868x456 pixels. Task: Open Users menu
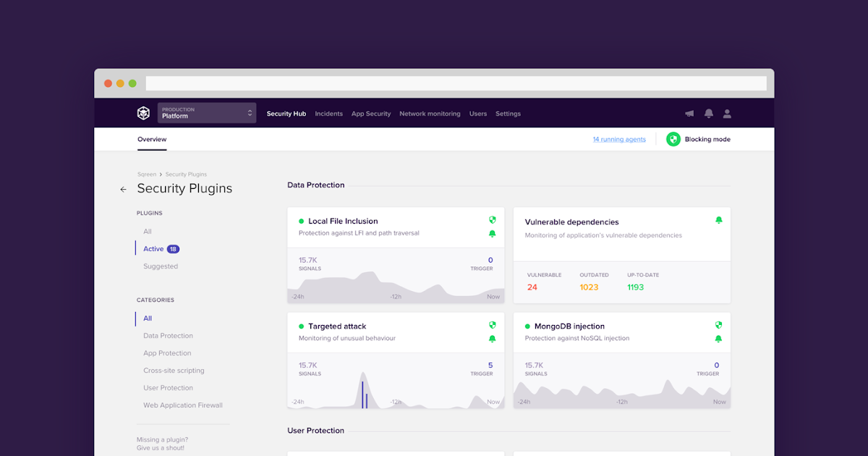coord(478,114)
